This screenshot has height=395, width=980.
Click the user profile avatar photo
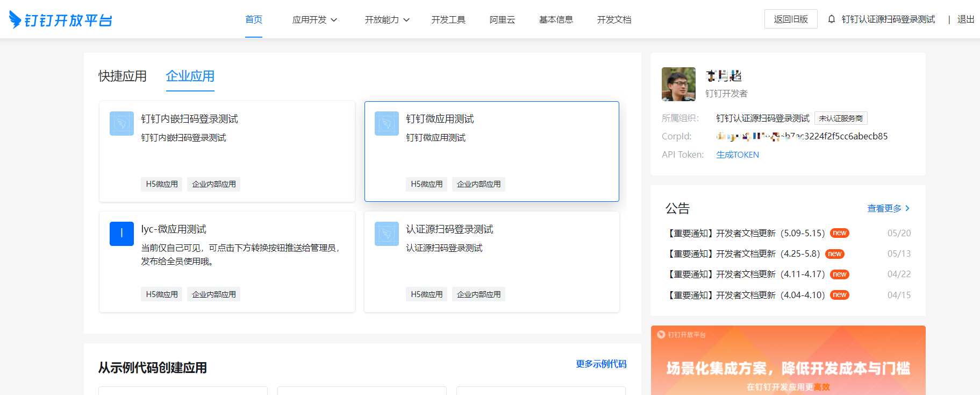point(678,84)
